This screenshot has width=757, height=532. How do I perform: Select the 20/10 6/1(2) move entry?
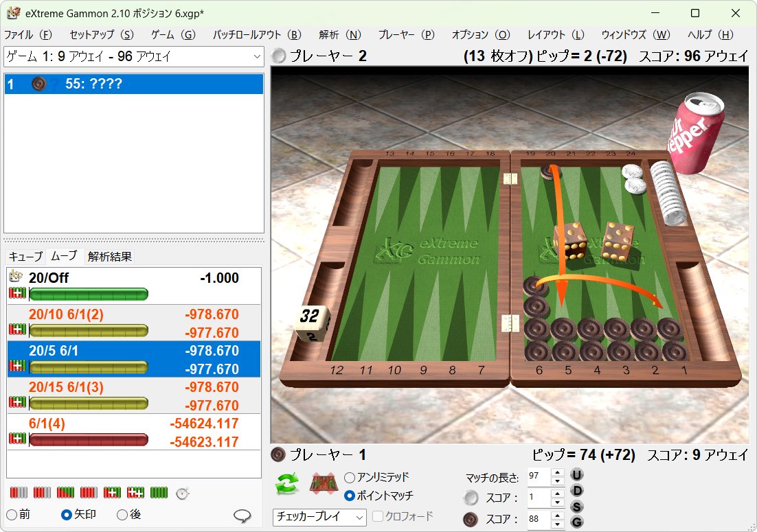click(x=134, y=323)
